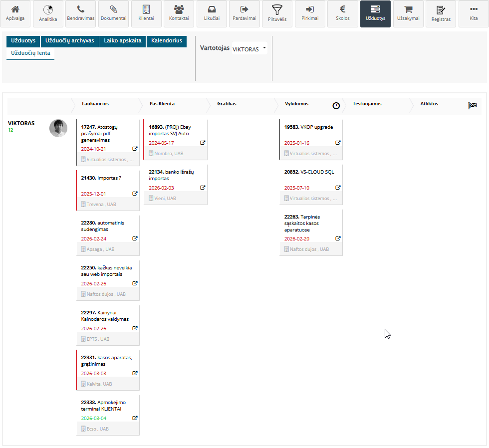This screenshot has height=448, width=489.
Task: Open the Analitika pie chart section
Action: (x=48, y=14)
